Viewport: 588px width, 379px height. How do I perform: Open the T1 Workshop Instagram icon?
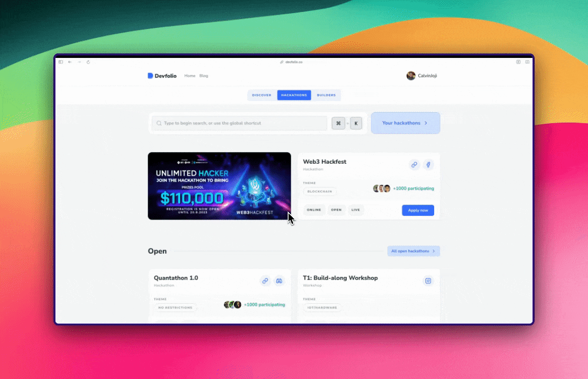coord(428,281)
